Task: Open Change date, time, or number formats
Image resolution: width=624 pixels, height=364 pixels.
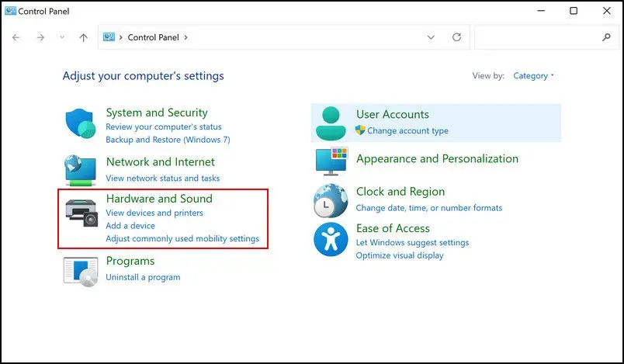Action: pos(429,208)
